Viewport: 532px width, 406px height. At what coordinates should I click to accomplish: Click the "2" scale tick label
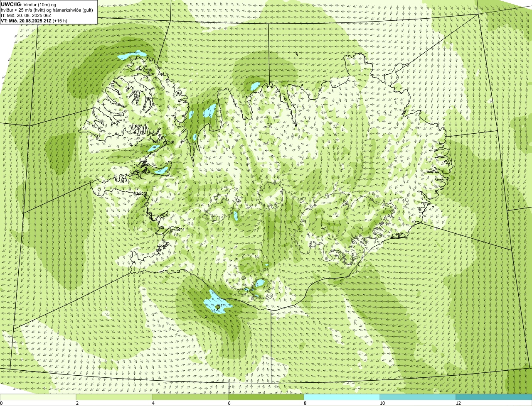(x=77, y=403)
